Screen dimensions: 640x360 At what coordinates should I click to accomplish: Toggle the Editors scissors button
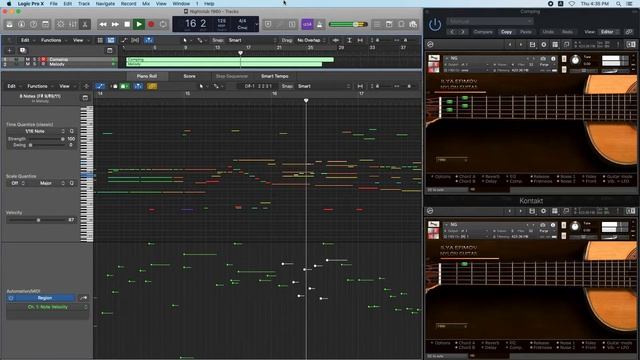(85, 24)
